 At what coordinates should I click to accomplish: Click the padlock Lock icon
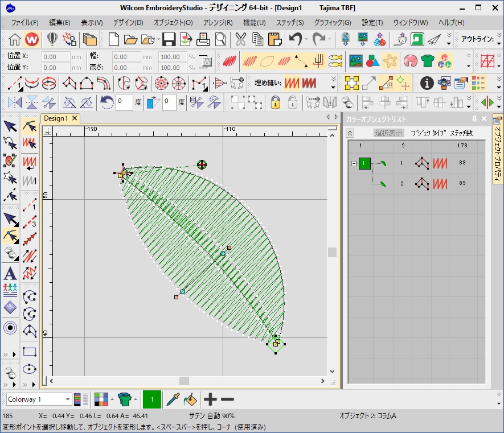[276, 102]
